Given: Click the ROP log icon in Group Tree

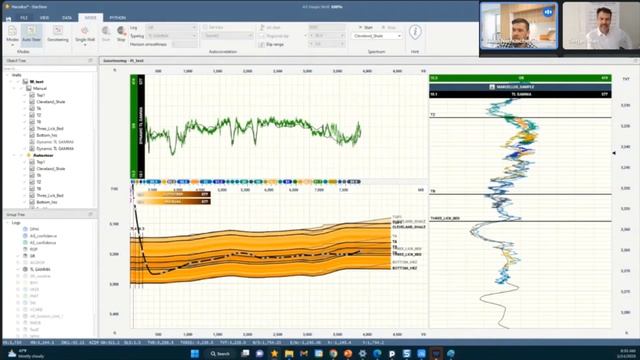Looking at the screenshot, I should tap(25, 249).
